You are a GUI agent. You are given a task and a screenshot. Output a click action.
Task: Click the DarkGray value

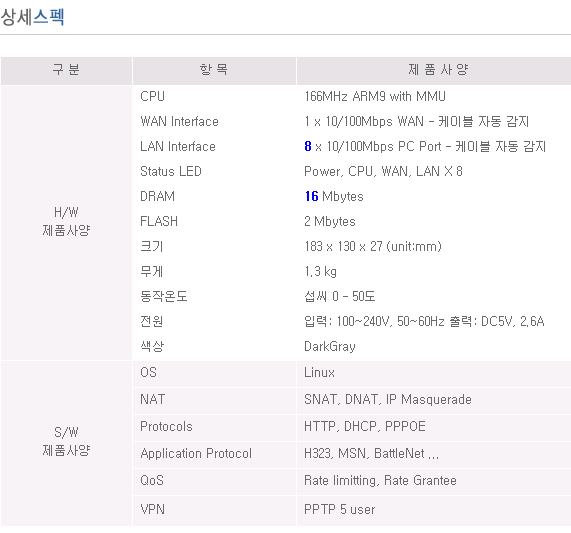(x=330, y=346)
